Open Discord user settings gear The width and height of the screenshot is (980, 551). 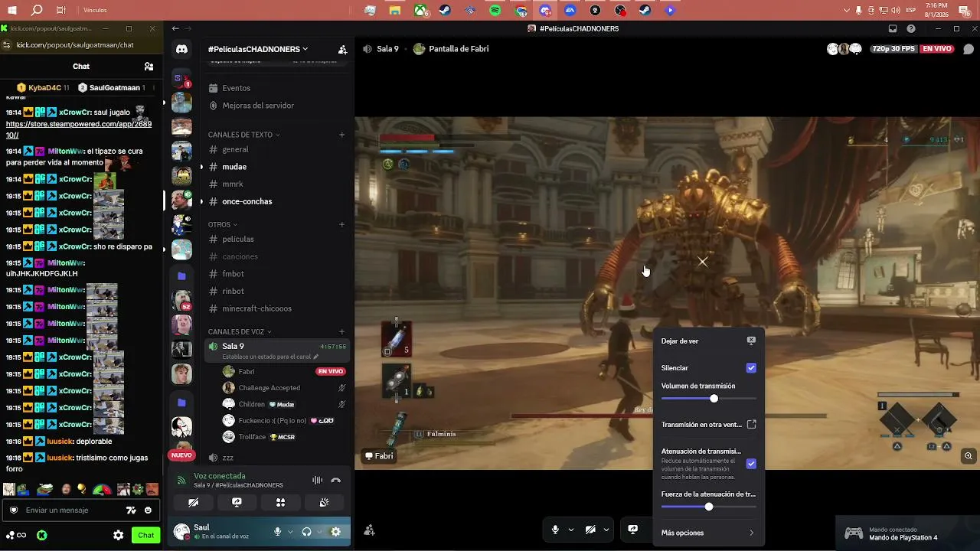335,532
